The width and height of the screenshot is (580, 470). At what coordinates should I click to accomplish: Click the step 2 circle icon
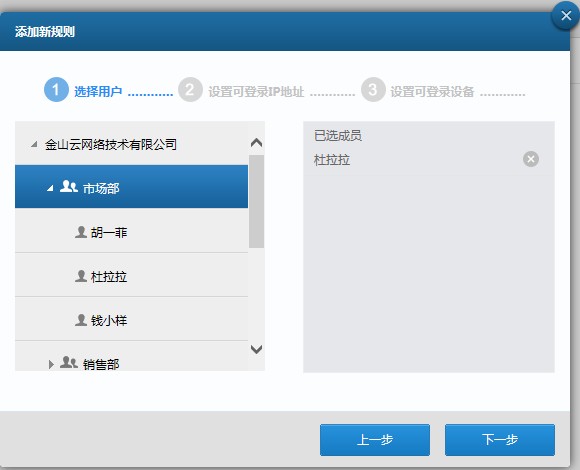click(x=190, y=89)
